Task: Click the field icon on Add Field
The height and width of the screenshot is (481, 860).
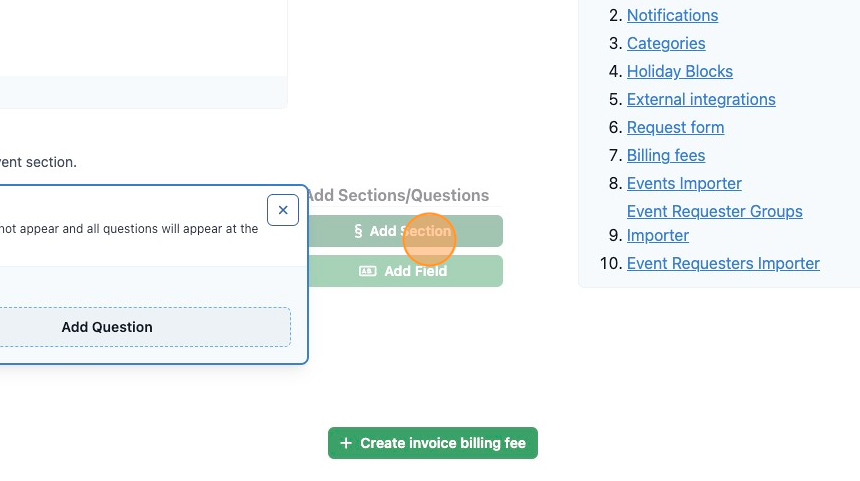Action: [367, 271]
